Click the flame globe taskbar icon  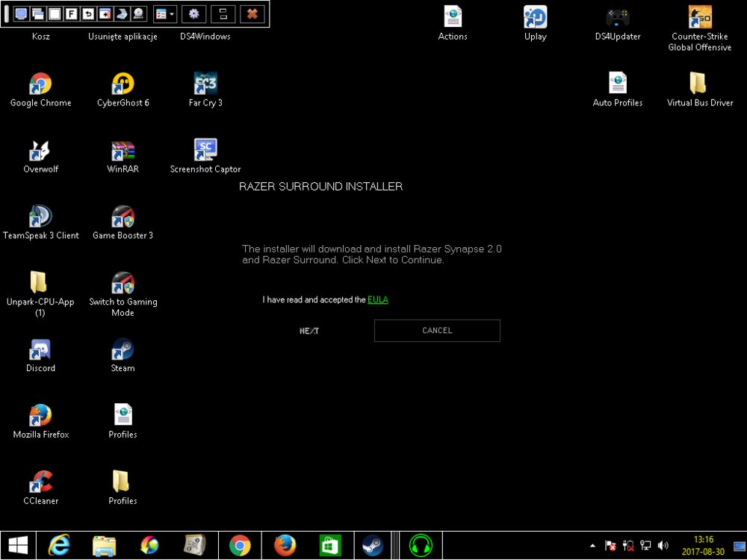[x=149, y=546]
